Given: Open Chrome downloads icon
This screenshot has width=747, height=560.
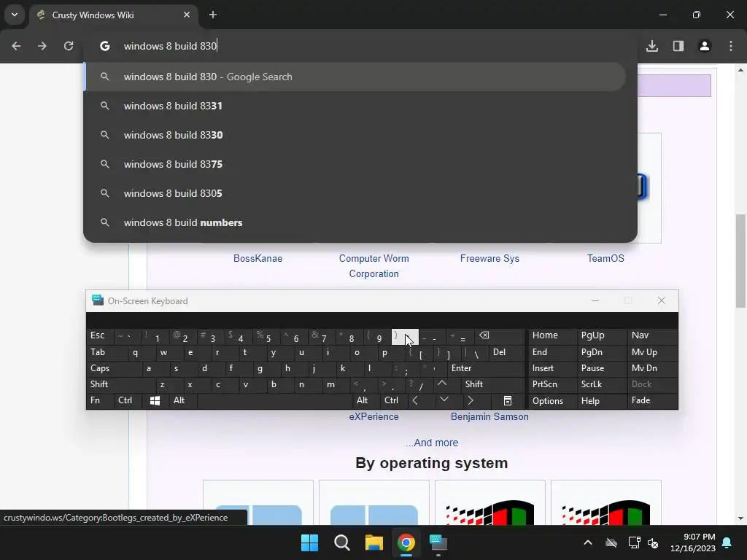Looking at the screenshot, I should point(652,46).
